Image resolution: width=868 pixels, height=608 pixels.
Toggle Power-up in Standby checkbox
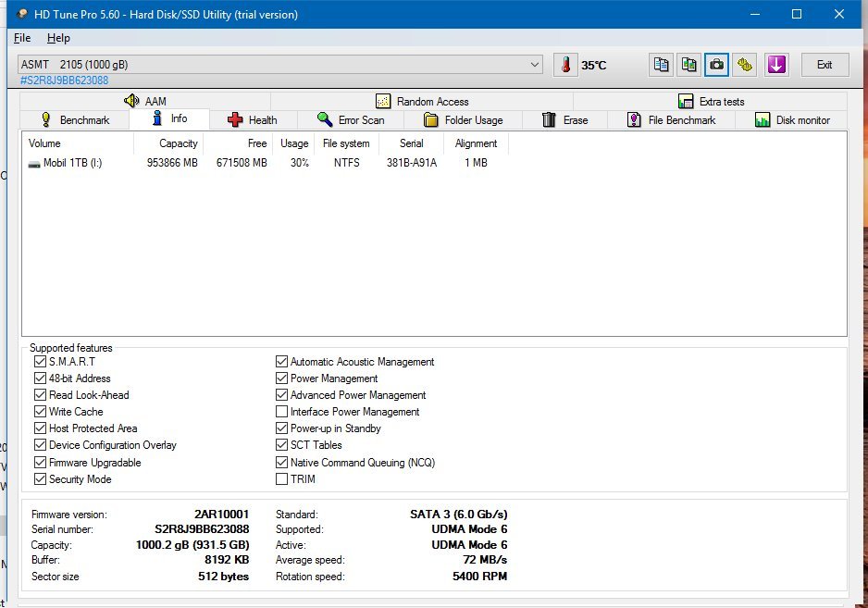pyautogui.click(x=281, y=428)
